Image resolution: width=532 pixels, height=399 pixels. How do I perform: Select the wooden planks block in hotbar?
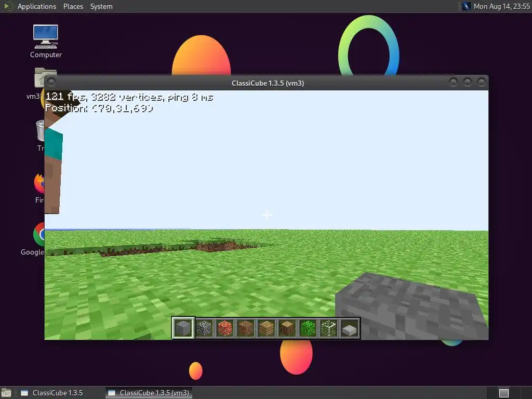267,328
